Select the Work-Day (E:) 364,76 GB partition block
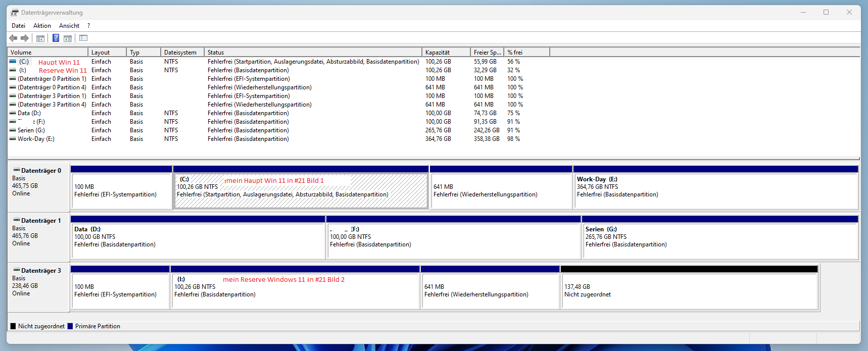Screen dimensions: 868x351 716,191
